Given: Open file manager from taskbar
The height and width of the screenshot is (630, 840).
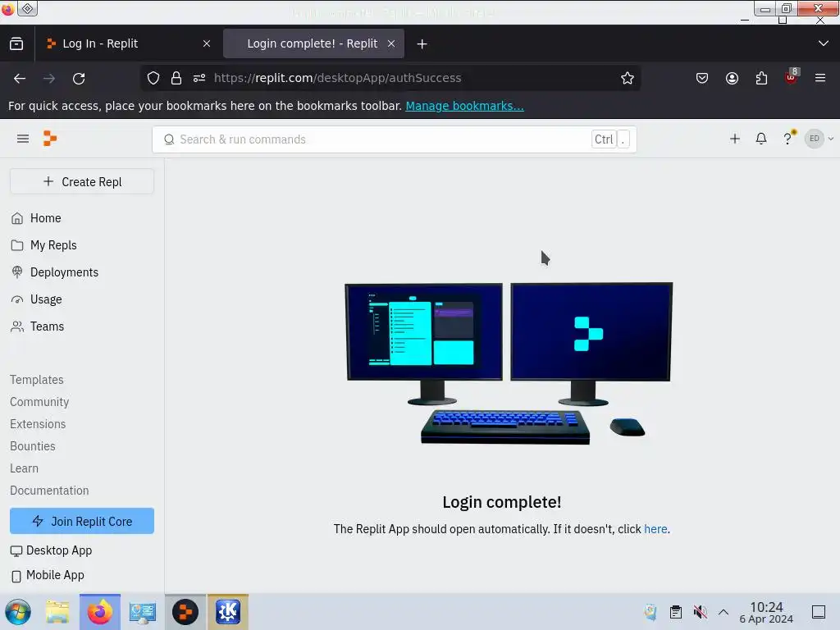Looking at the screenshot, I should 57,612.
